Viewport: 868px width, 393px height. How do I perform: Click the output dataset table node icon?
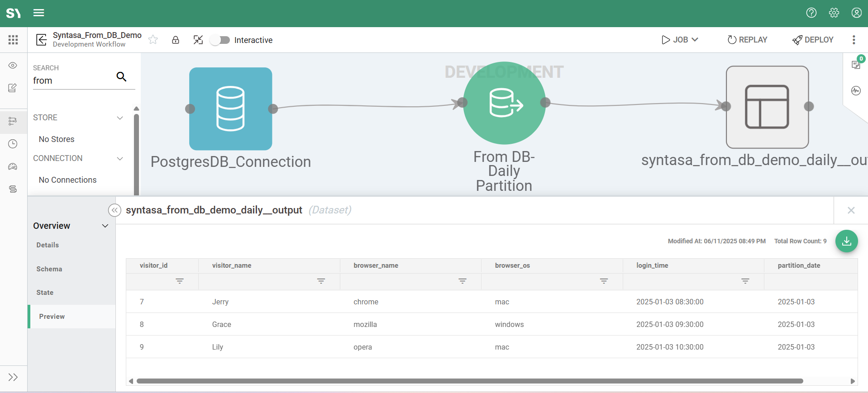coord(767,107)
